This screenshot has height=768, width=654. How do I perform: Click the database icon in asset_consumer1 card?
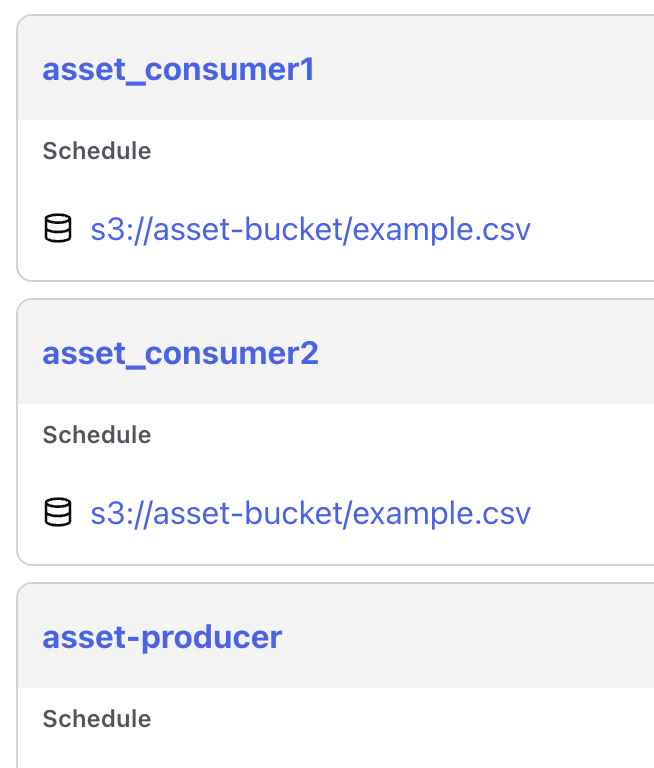click(x=58, y=230)
